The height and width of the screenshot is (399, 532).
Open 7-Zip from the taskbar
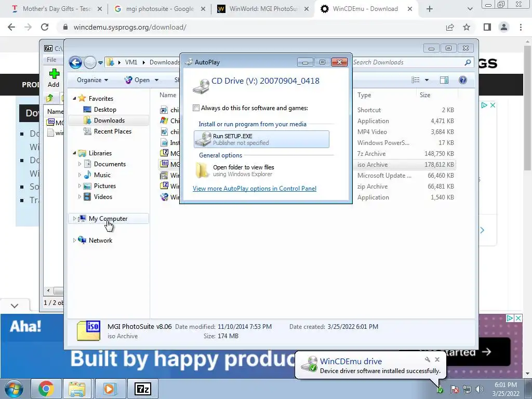tap(143, 389)
